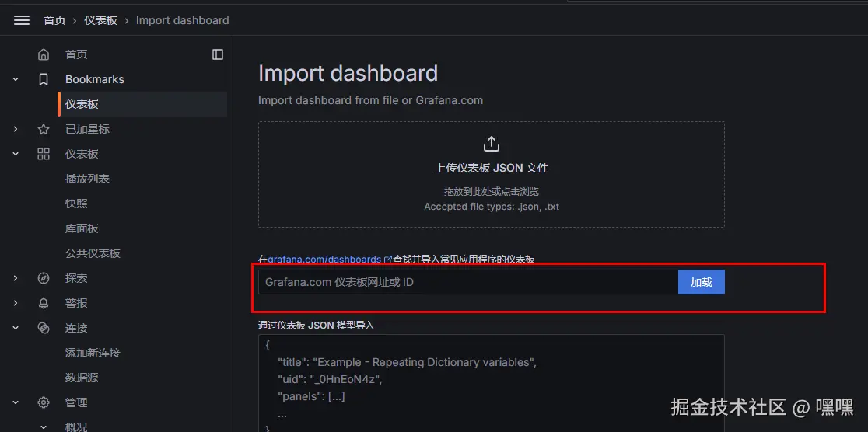Image resolution: width=868 pixels, height=432 pixels.
Task: Focus the Grafana.com 仪表板网址或 ID field
Action: pyautogui.click(x=468, y=282)
